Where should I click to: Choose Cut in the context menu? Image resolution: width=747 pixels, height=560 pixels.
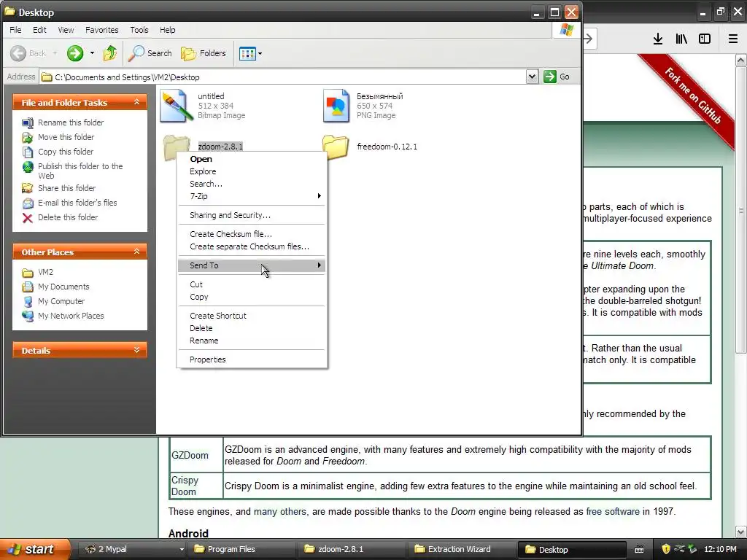252,285
